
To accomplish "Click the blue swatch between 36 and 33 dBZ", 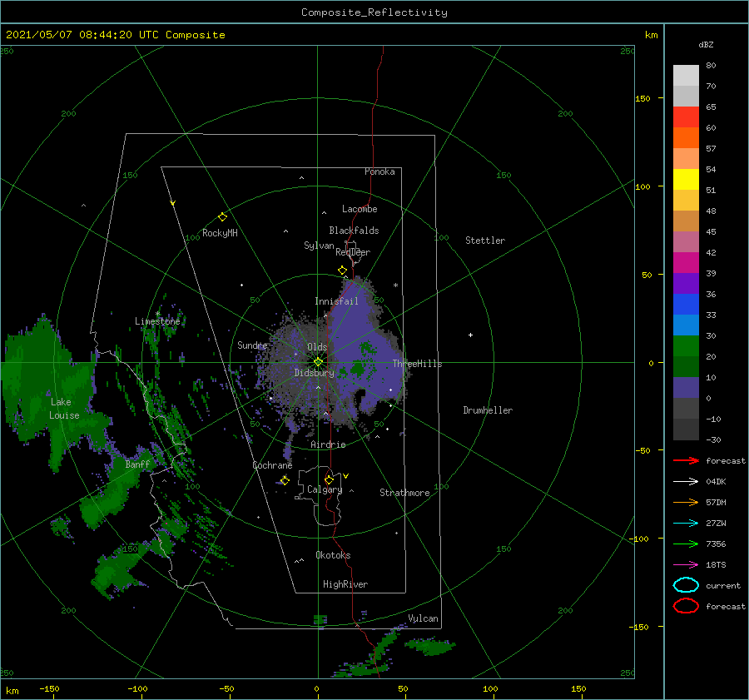I will click(x=686, y=305).
